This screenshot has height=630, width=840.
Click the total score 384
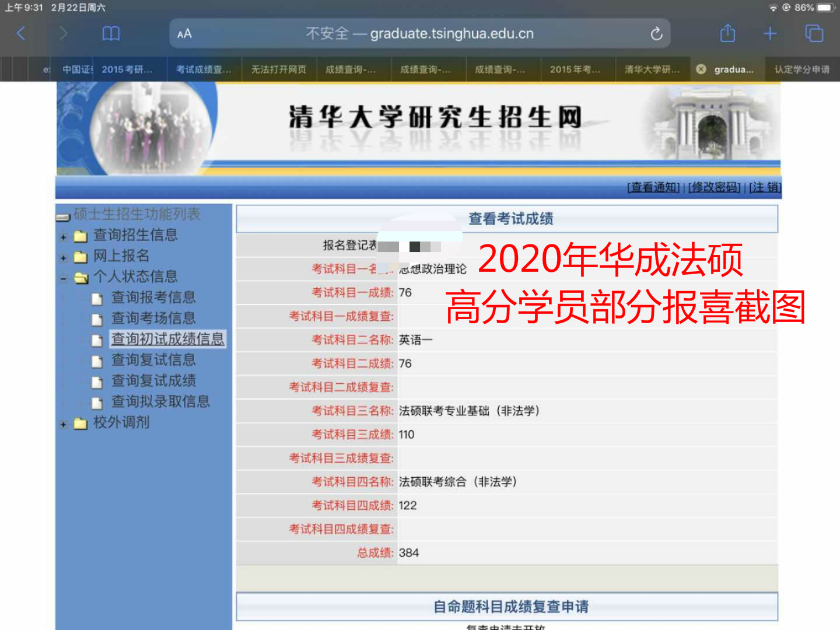pos(409,553)
